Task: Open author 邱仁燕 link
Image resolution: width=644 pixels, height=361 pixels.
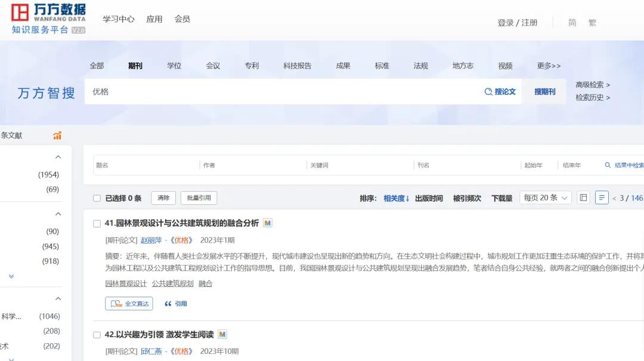Action: tap(151, 351)
